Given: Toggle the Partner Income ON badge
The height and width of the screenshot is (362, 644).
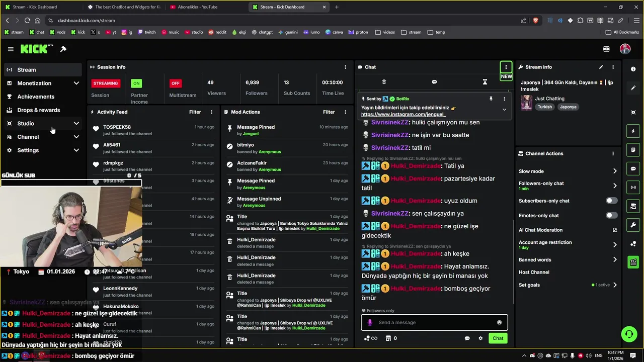Looking at the screenshot, I should coord(136,83).
